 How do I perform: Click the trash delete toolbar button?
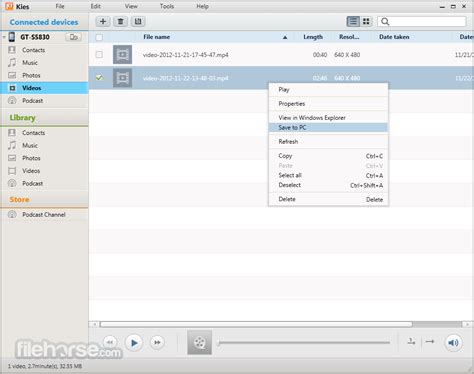pos(120,22)
